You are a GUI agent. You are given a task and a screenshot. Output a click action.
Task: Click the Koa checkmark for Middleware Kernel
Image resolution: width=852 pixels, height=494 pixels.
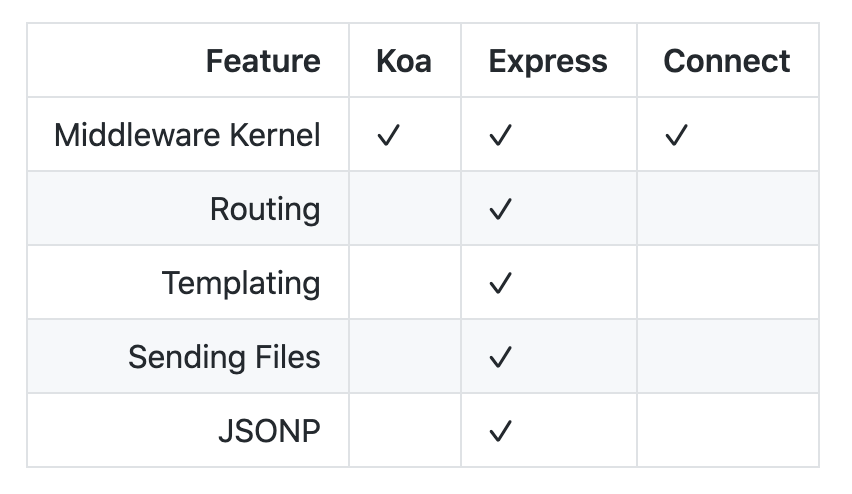click(x=388, y=135)
